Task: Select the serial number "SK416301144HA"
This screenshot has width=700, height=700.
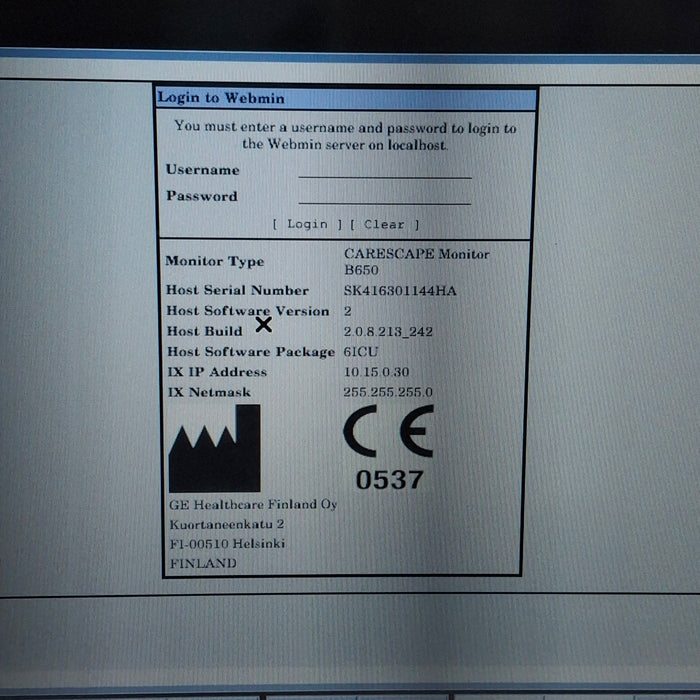Action: tap(400, 291)
